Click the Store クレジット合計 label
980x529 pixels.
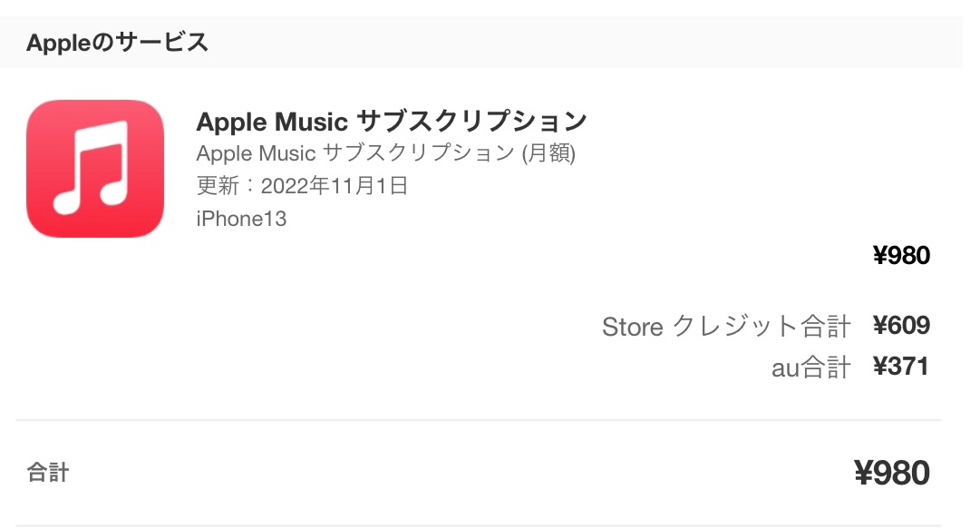pyautogui.click(x=726, y=327)
